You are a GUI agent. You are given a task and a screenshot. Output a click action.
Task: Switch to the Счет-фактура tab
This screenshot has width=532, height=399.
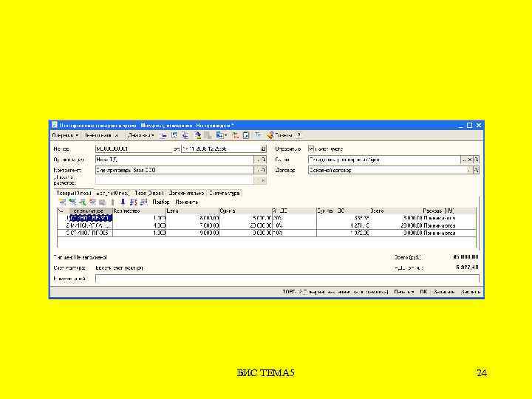[x=225, y=193]
